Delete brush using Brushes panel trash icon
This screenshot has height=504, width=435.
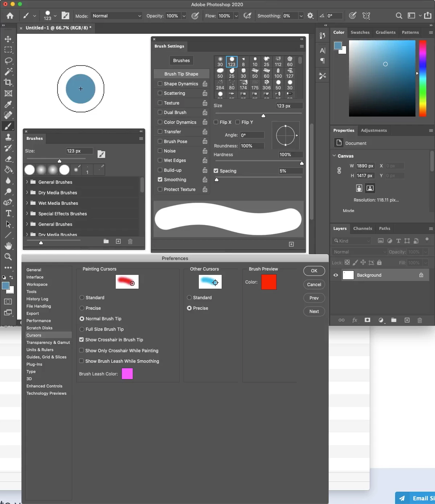[130, 241]
